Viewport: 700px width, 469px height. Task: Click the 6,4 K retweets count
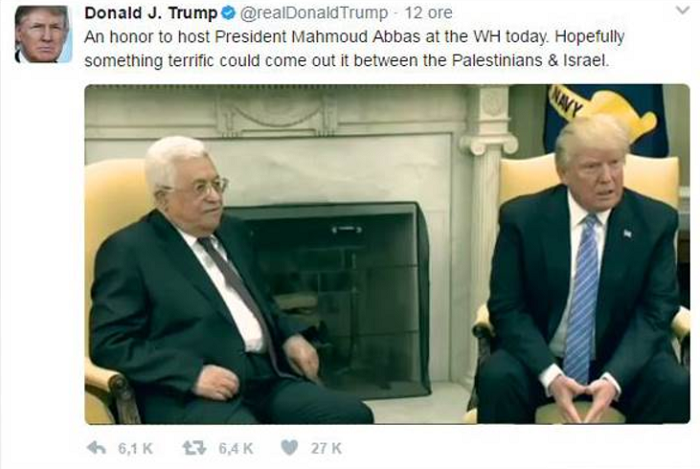click(x=236, y=448)
